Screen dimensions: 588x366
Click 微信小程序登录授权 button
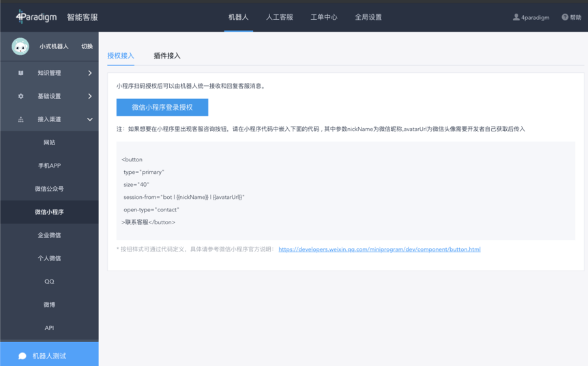[x=162, y=108]
